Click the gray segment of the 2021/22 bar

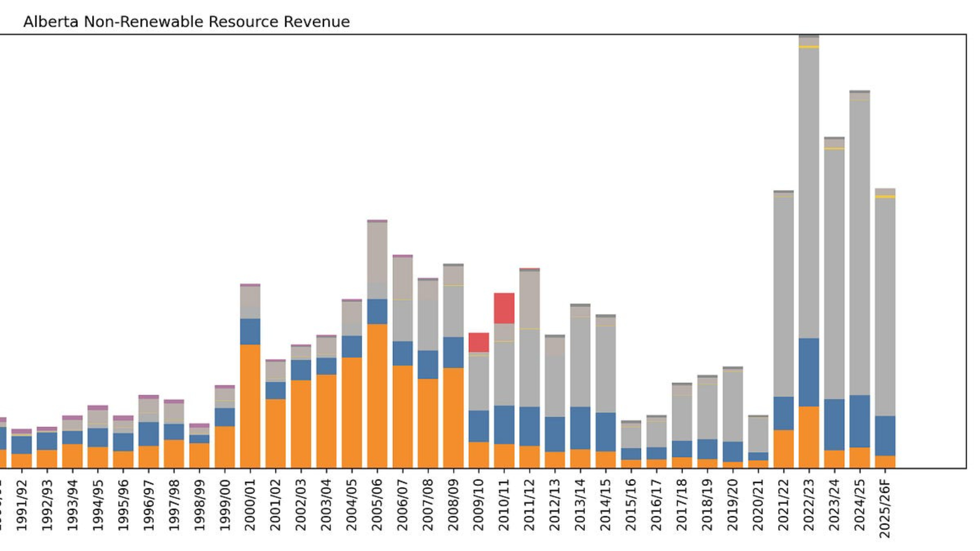(x=783, y=297)
